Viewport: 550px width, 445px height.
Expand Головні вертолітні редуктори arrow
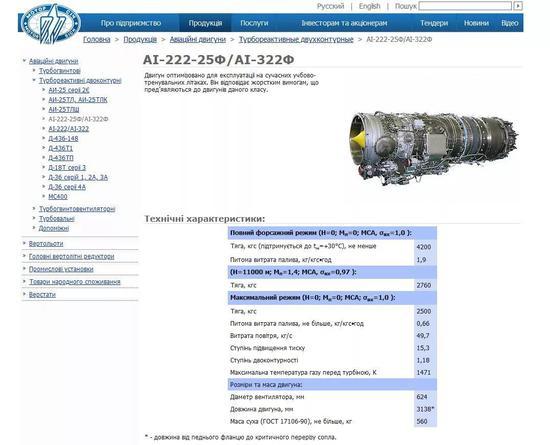pos(25,256)
